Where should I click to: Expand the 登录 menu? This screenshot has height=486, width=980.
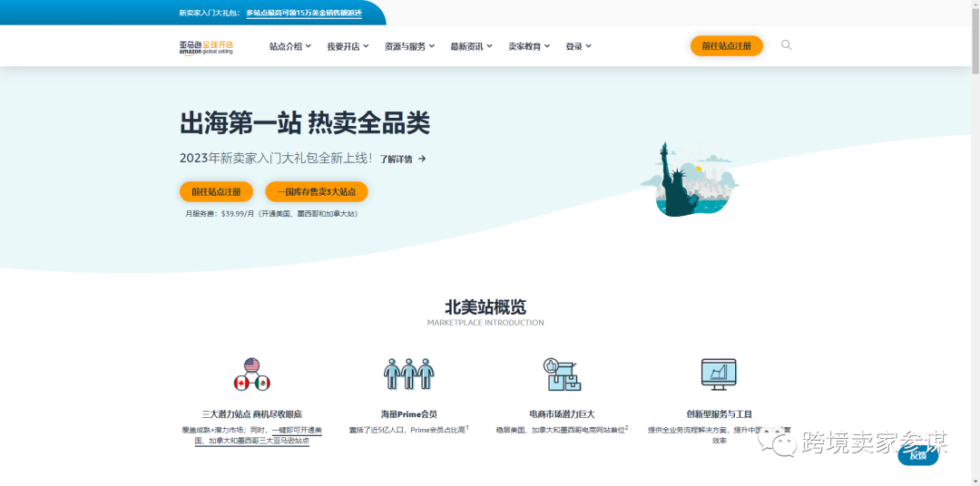578,46
